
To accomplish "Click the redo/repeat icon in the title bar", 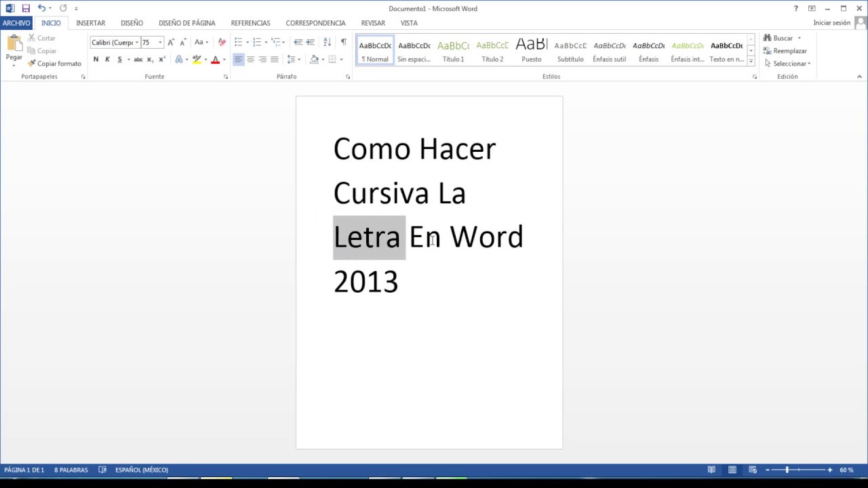I will click(63, 8).
